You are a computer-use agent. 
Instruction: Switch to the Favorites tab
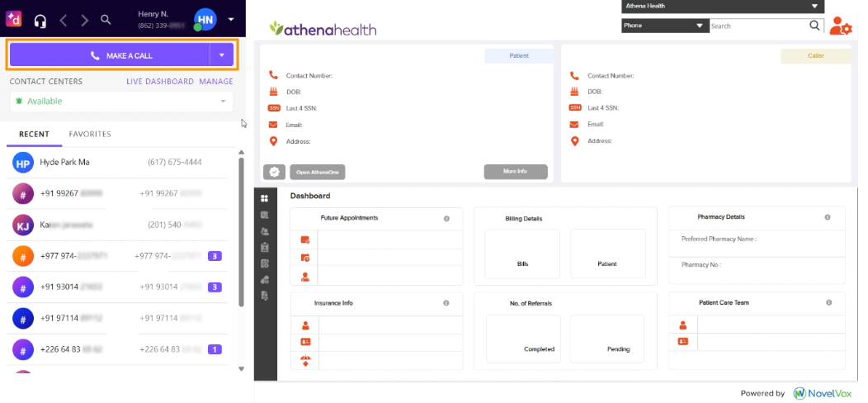(x=90, y=134)
